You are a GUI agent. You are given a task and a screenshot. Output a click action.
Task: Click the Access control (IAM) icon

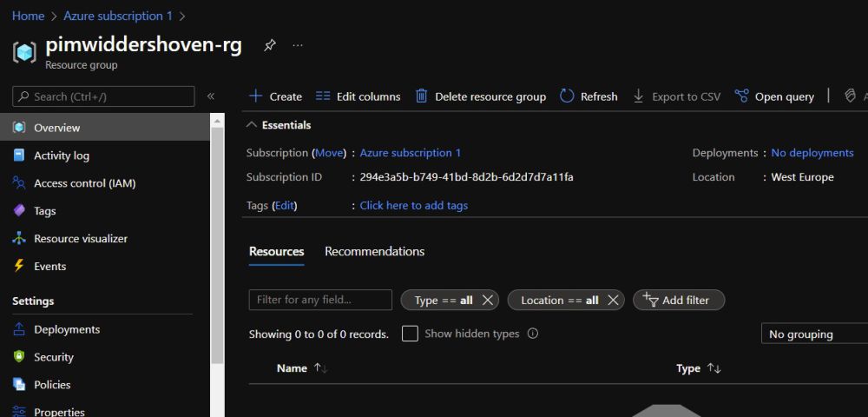pos(19,182)
